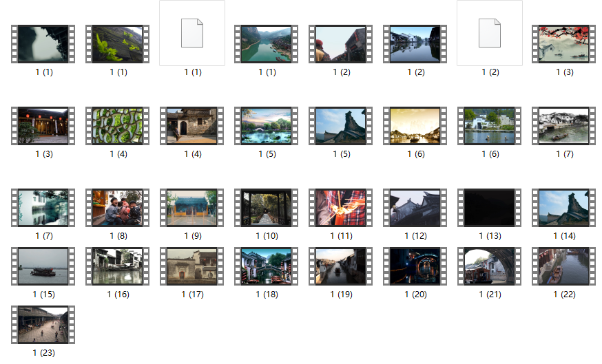Select the pavilion corridor video 1 (10)

266,208
